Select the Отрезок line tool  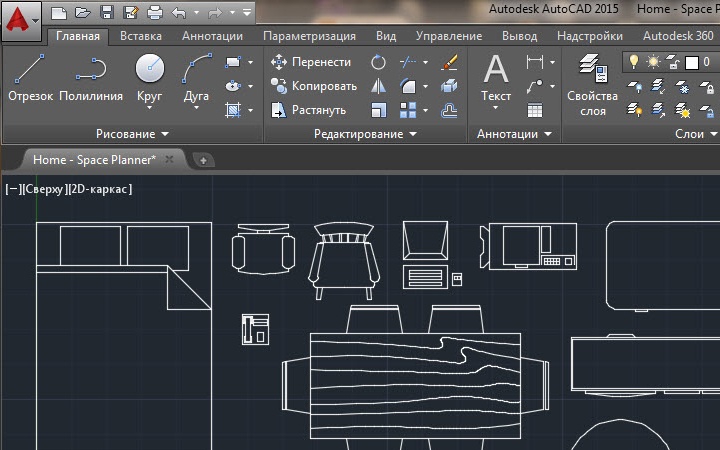pyautogui.click(x=30, y=77)
